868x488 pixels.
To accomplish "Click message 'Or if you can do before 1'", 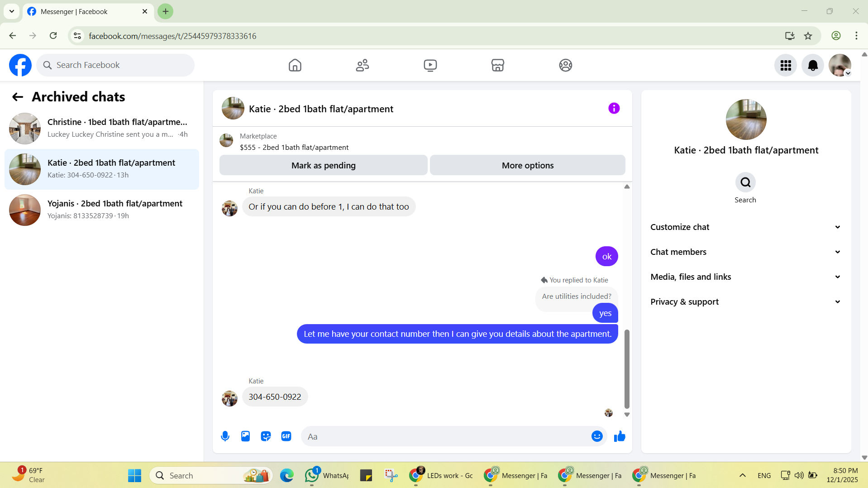I will pyautogui.click(x=329, y=207).
